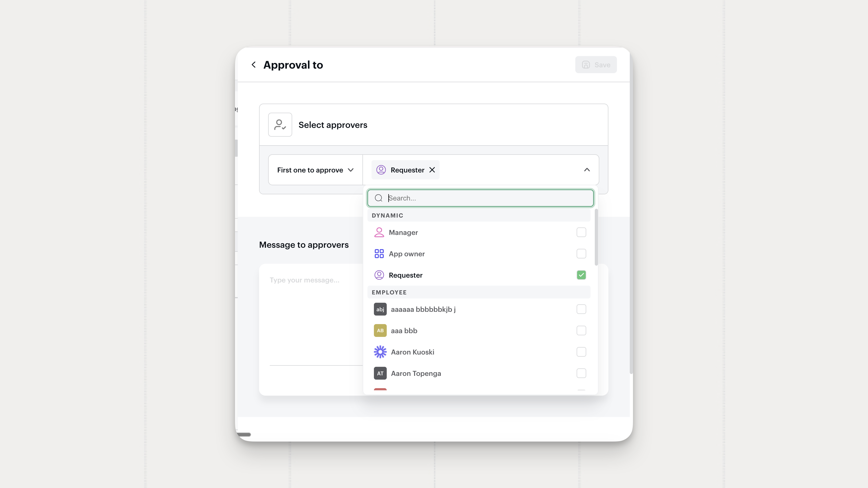Enable the App owner checkbox

tap(581, 254)
